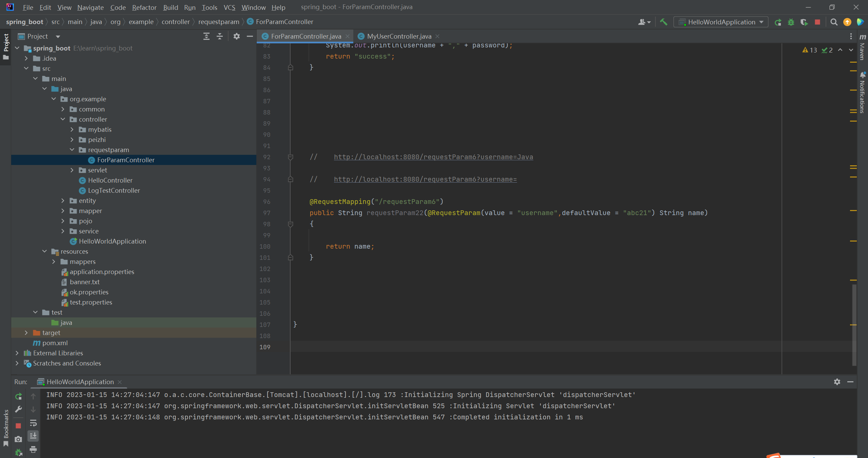Switch to MyUserController.java tab
The width and height of the screenshot is (868, 458).
click(x=399, y=36)
